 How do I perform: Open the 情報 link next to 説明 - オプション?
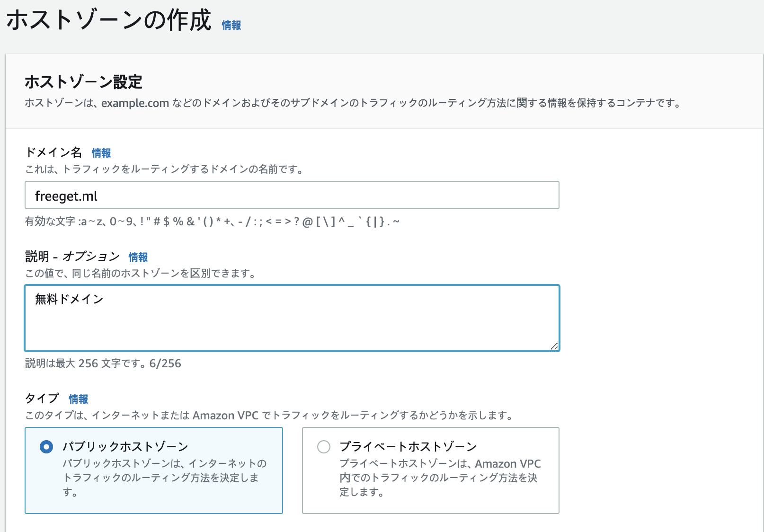tap(138, 257)
